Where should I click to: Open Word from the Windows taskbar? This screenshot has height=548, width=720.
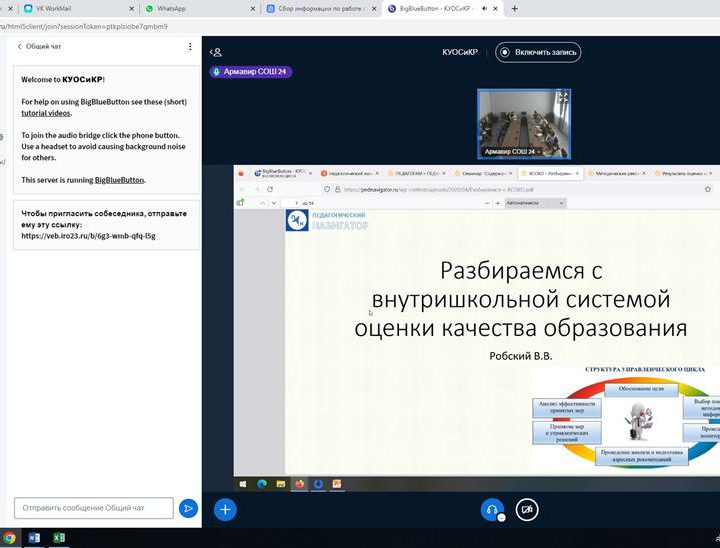point(34,538)
